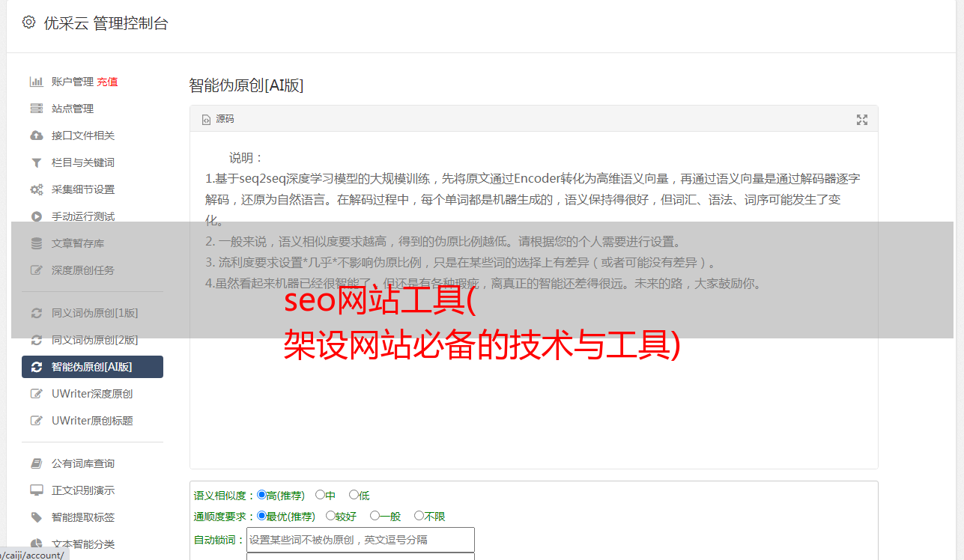Screen dimensions: 964x560
Task: Go to UWriter原创标题
Action: click(92, 421)
